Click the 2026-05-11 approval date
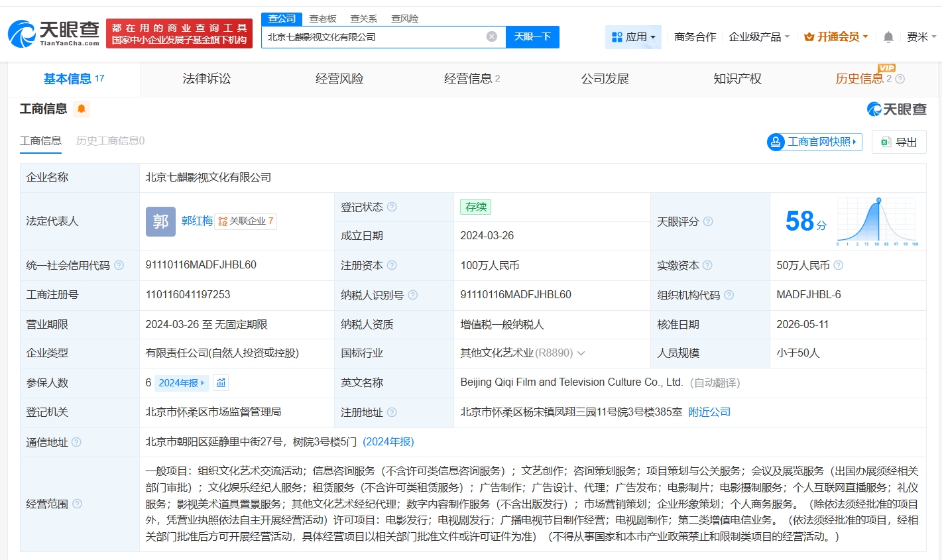This screenshot has height=560, width=942. (x=803, y=325)
